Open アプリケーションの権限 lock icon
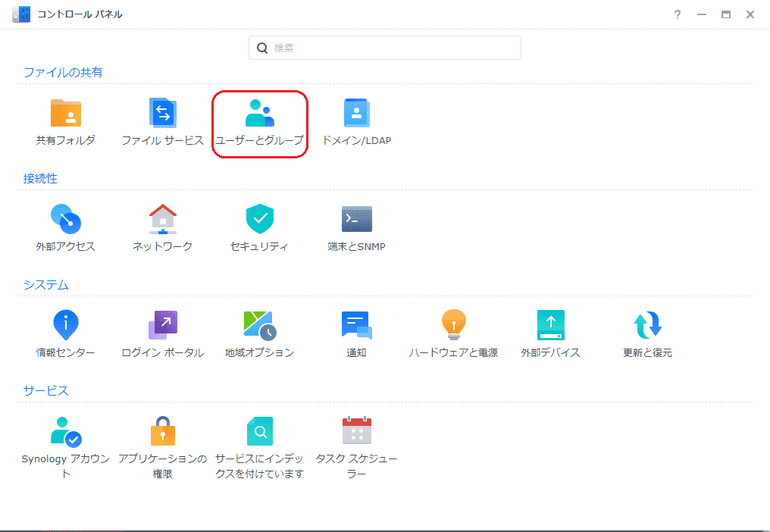The height and width of the screenshot is (532, 770). point(162,431)
